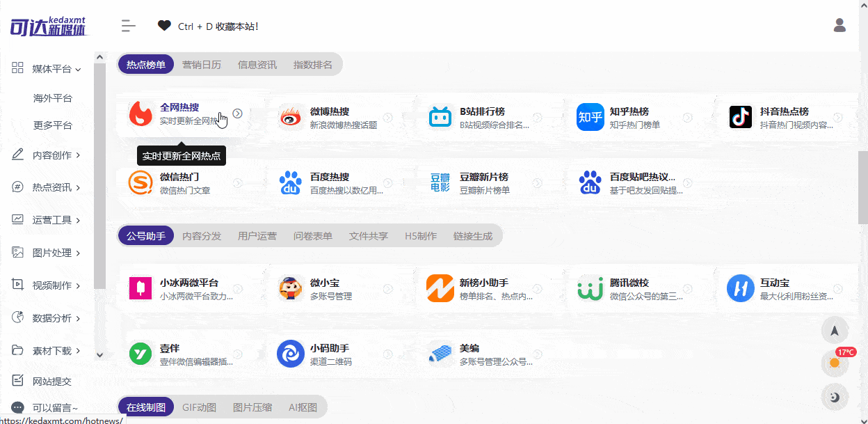Screen dimensions: 868x424
Task: Click the 抖音热点榜 title link
Action: pos(785,111)
